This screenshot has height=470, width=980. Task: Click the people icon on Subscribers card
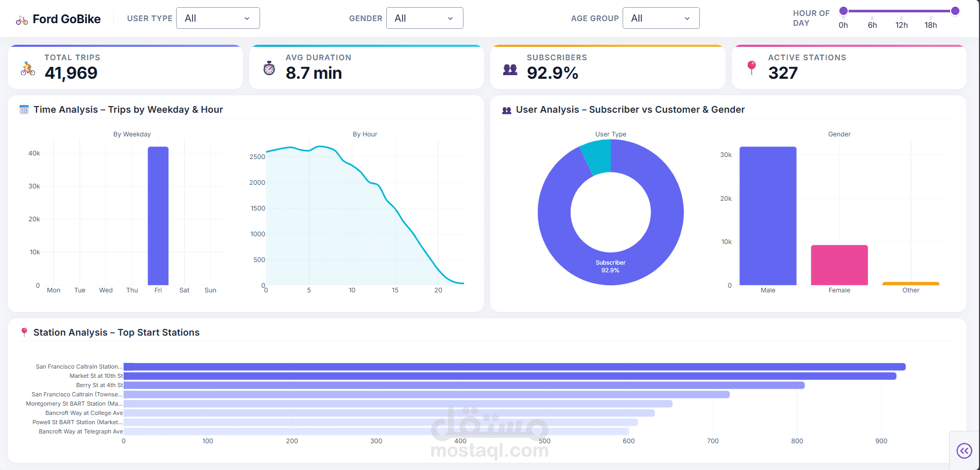[510, 68]
